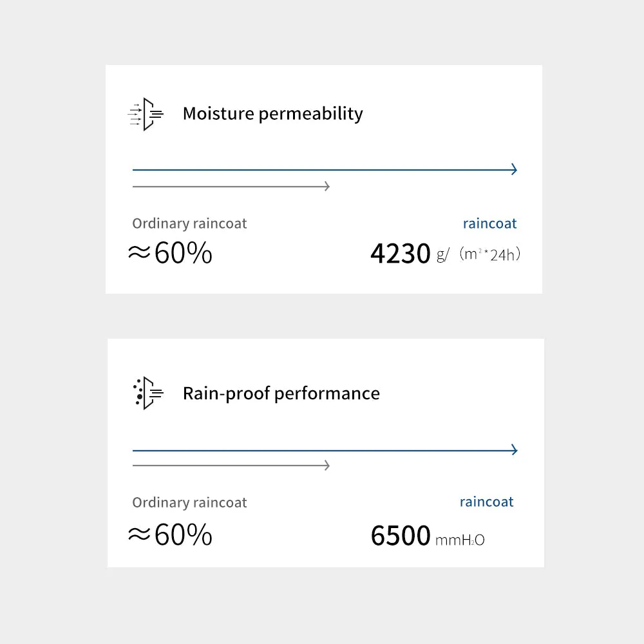Click the 4230 value
Image resolution: width=644 pixels, height=644 pixels.
[x=400, y=253]
